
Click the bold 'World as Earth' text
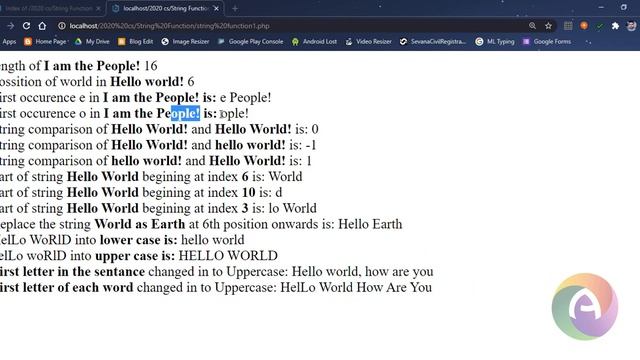(x=140, y=224)
